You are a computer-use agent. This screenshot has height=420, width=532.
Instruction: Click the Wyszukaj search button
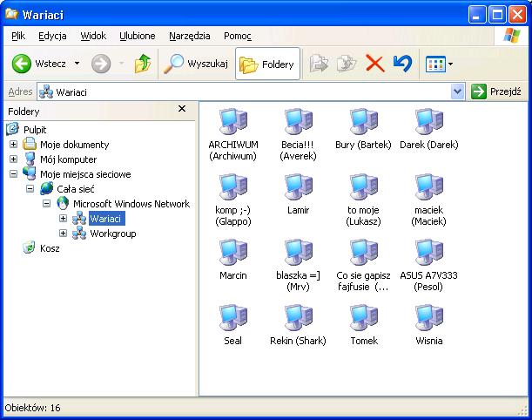click(196, 64)
